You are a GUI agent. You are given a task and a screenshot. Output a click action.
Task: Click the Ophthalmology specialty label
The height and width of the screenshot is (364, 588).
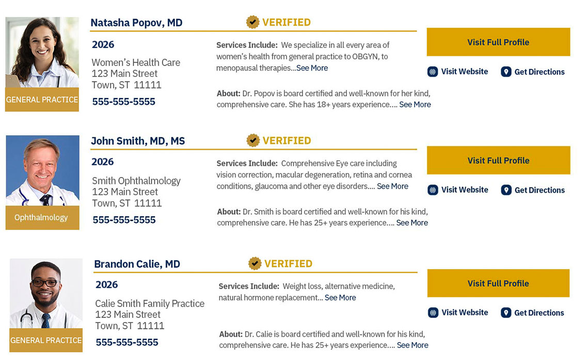click(41, 218)
